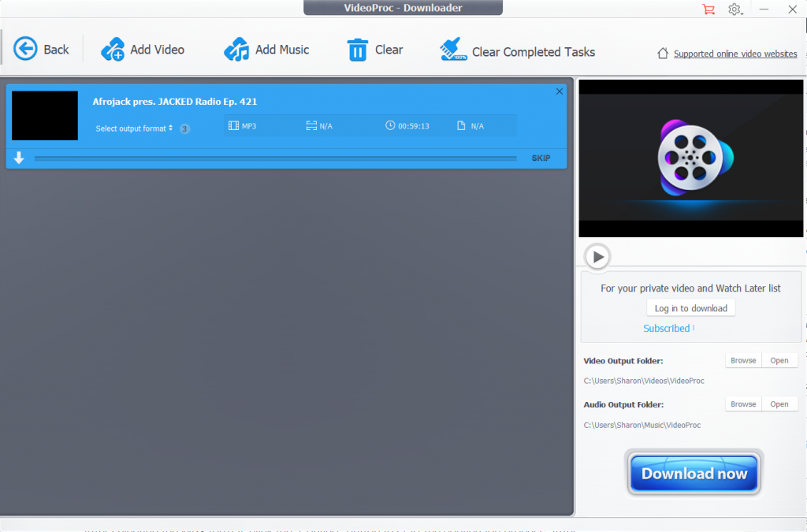Click the download progress bar
Image resolution: width=807 pixels, height=532 pixels.
tap(275, 158)
